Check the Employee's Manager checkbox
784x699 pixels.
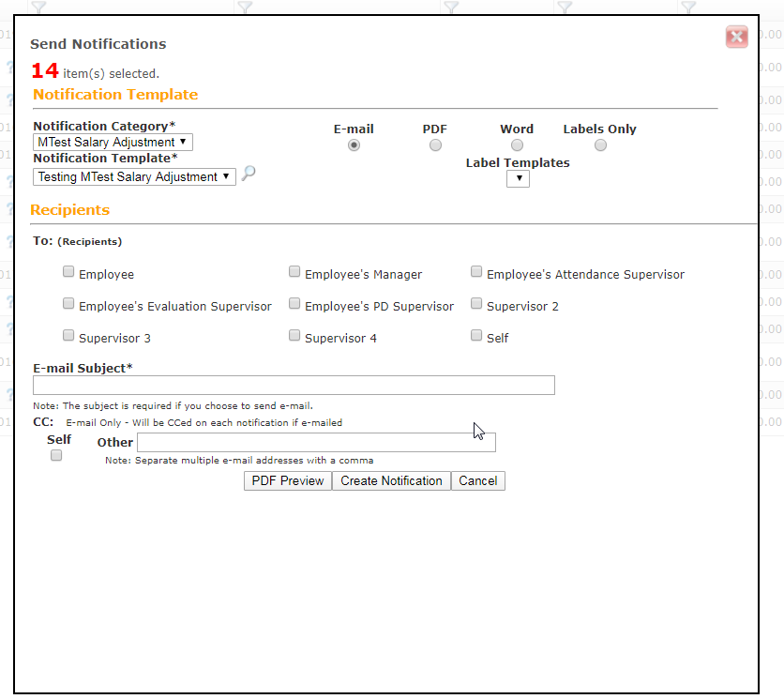(294, 272)
